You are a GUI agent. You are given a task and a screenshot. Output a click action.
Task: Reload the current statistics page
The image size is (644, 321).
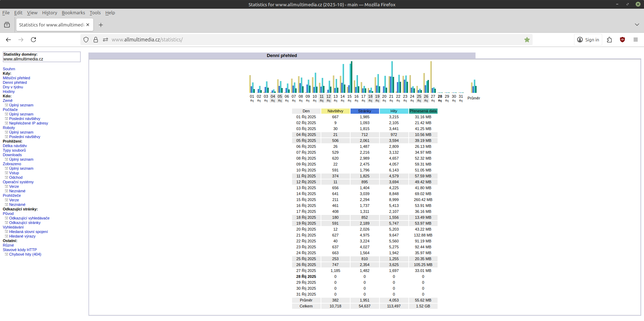(33, 40)
